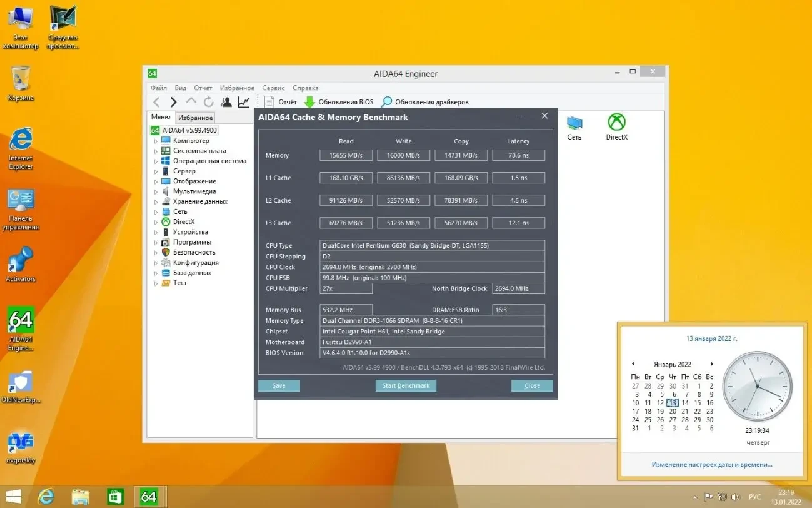This screenshot has height=508, width=812.
Task: Click the AIDA64 back navigation arrow
Action: [x=156, y=102]
